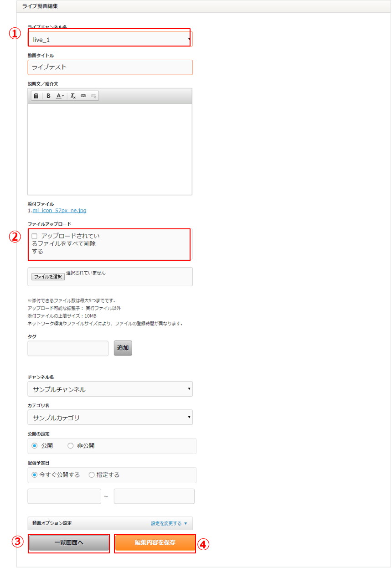Open the サンプルチャンネル channel dropdown
This screenshot has height=568, width=392.
coord(110,389)
